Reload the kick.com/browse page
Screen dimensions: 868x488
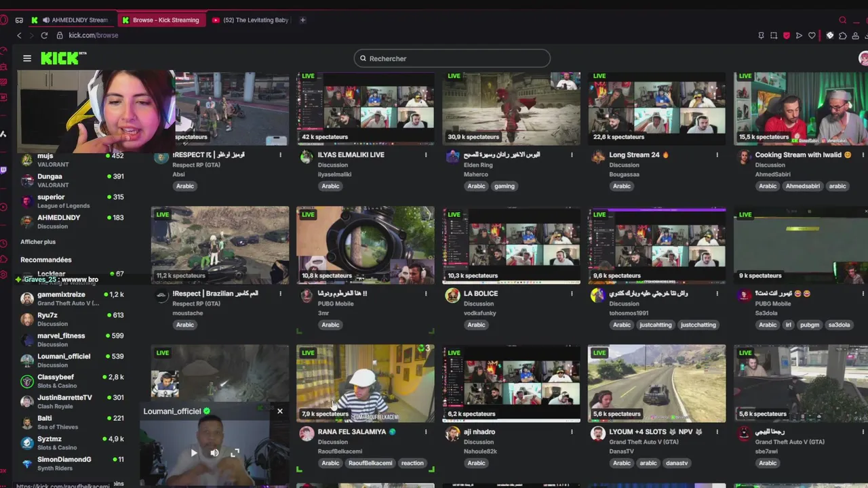point(44,35)
